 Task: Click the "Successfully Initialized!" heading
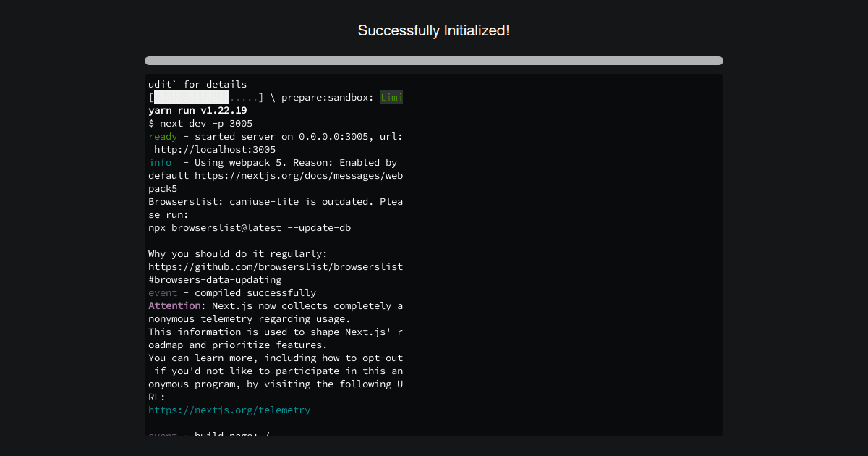click(x=433, y=30)
